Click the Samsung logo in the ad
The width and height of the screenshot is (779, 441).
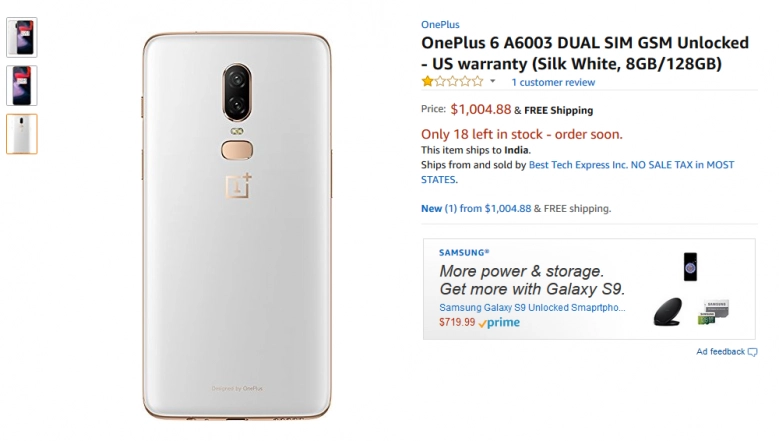pyautogui.click(x=464, y=252)
